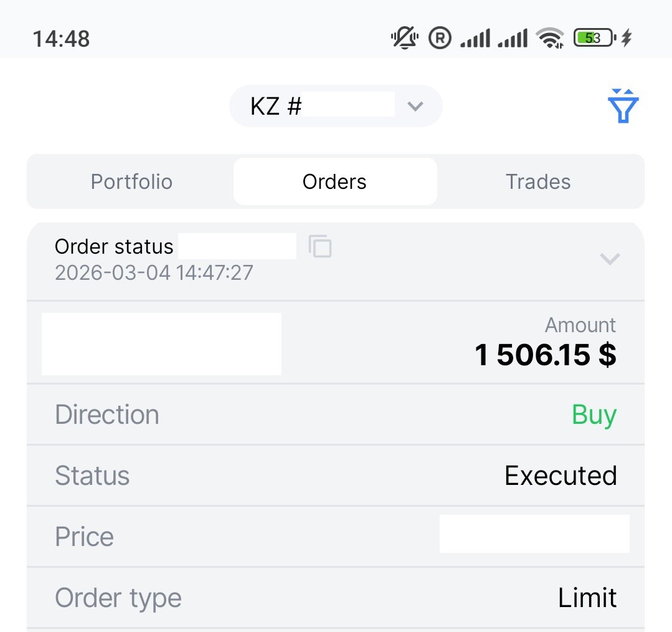Tap the muted bell status icon
The image size is (672, 632).
404,39
